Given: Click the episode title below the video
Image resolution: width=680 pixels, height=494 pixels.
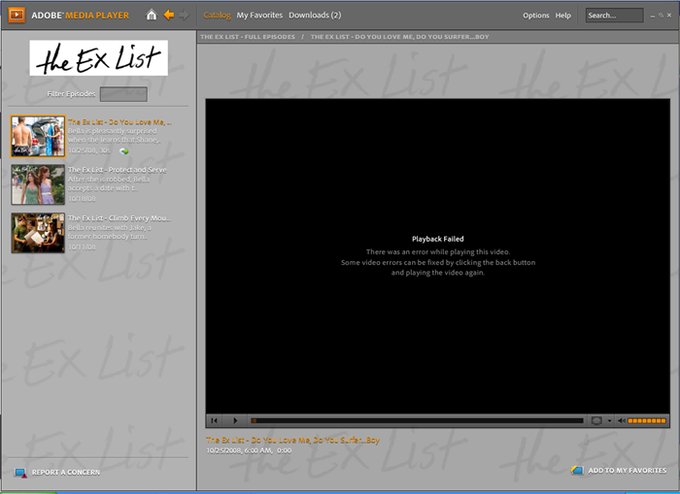Looking at the screenshot, I should tap(293, 440).
